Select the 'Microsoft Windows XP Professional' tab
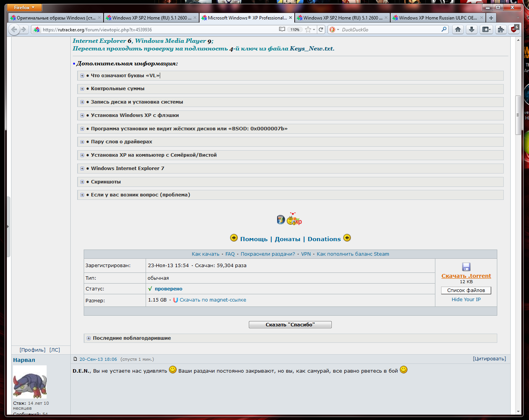 (247, 18)
